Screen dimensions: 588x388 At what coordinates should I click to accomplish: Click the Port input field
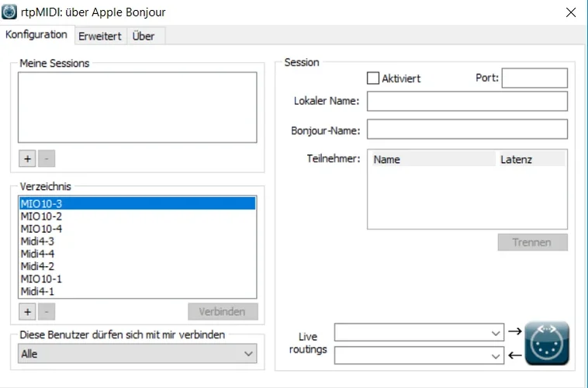pos(534,78)
